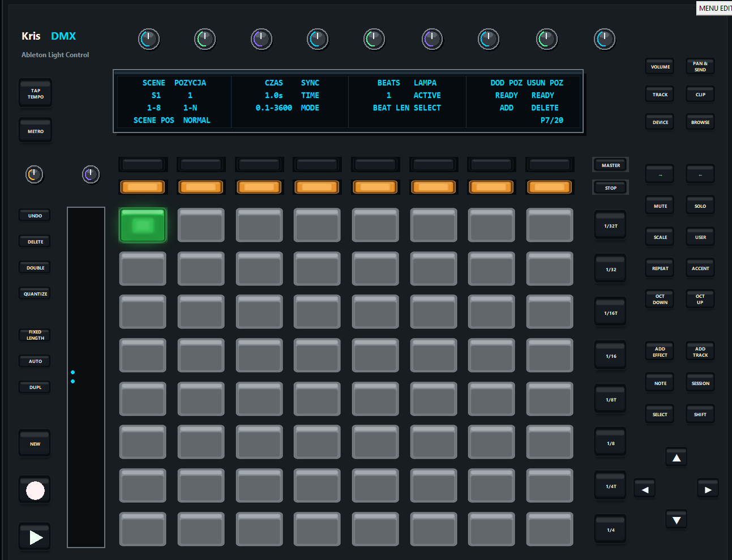Click the STOP button
Viewport: 732px width, 560px height.
(x=610, y=187)
